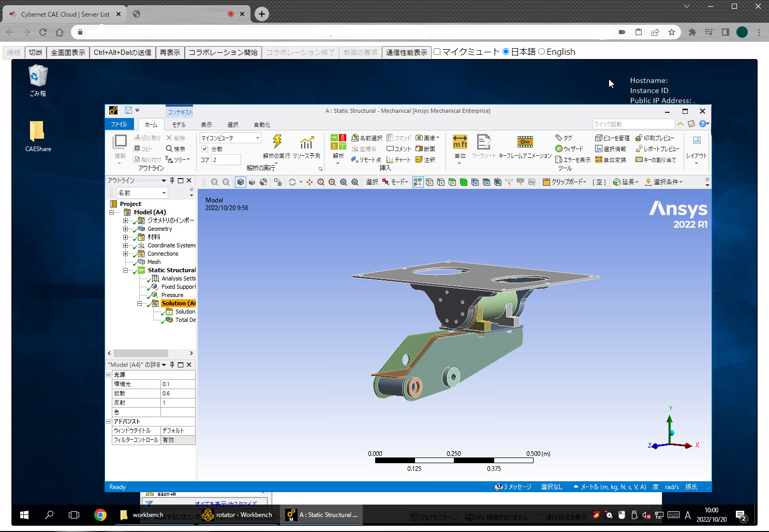The width and height of the screenshot is (769, 532).
Task: Collapse the Static Structural tree node
Action: point(125,270)
